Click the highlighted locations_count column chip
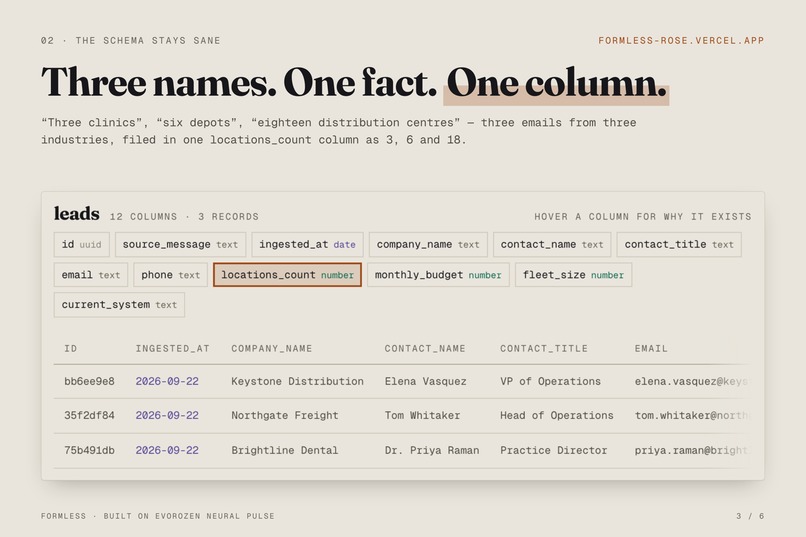The width and height of the screenshot is (806, 537). [287, 275]
